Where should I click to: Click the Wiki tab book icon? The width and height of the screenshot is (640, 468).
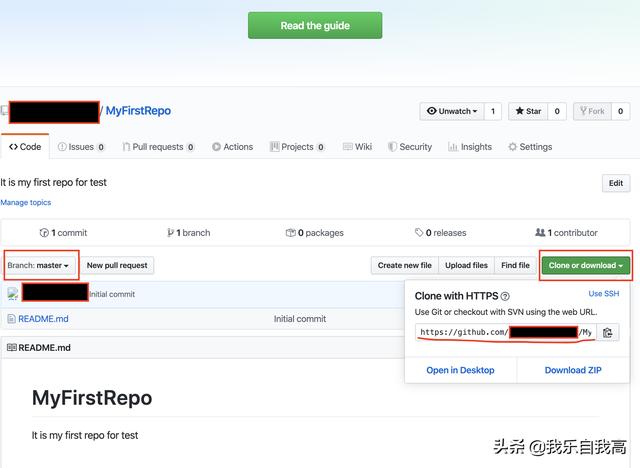click(x=348, y=146)
